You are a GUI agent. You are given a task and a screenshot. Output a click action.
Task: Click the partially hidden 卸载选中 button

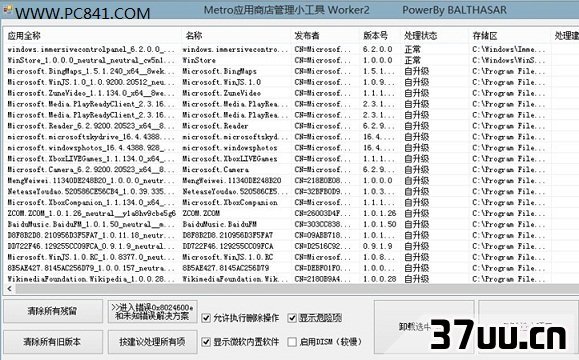[424, 327]
